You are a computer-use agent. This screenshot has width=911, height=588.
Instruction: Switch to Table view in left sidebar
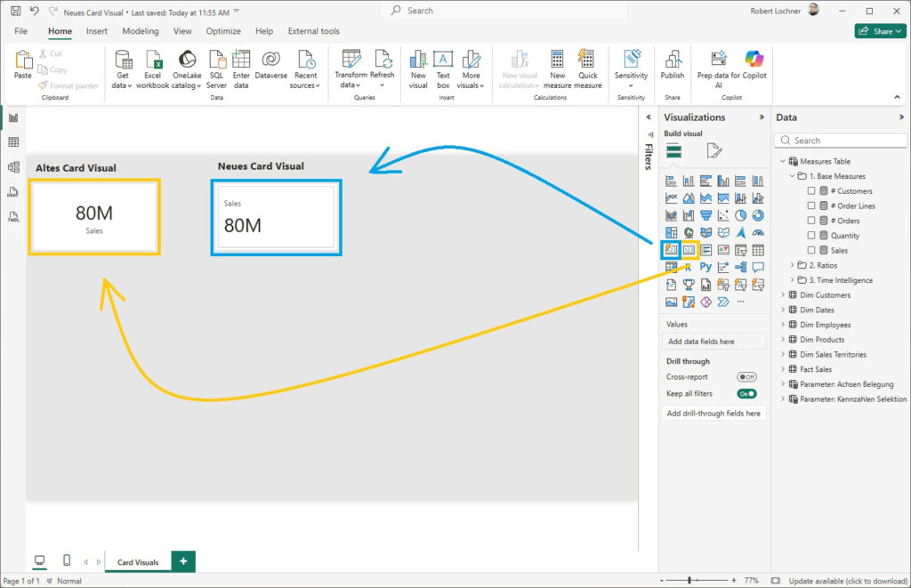pyautogui.click(x=13, y=142)
